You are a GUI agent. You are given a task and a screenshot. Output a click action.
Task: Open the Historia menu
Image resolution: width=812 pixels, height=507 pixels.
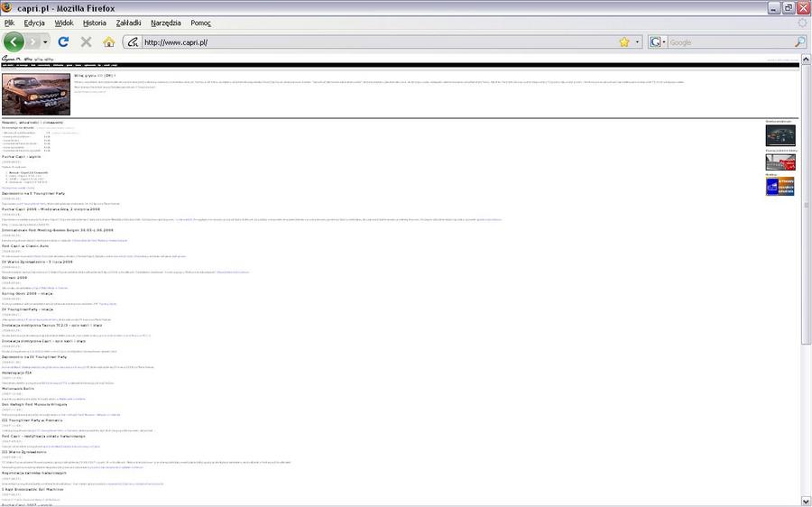(x=94, y=23)
